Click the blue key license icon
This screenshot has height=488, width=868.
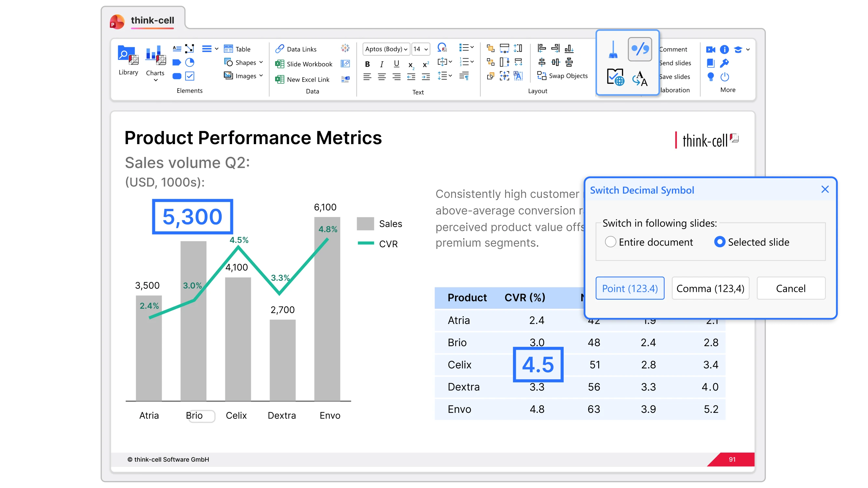pyautogui.click(x=724, y=63)
